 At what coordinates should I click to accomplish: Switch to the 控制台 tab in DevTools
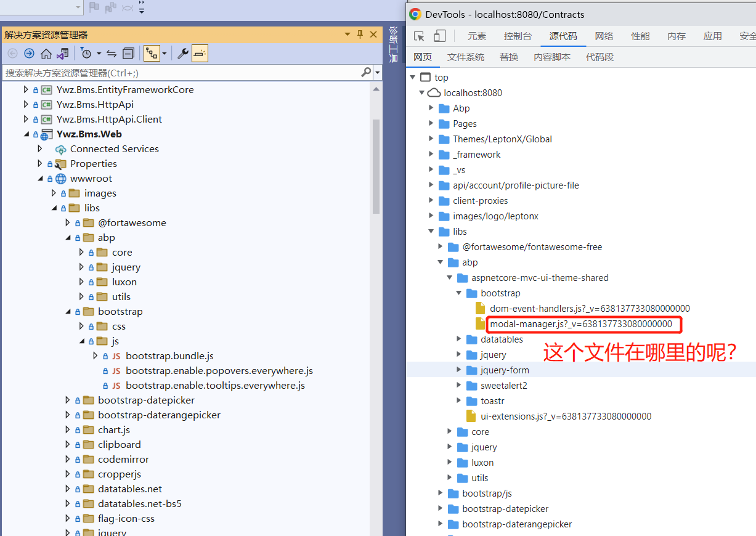tap(517, 36)
